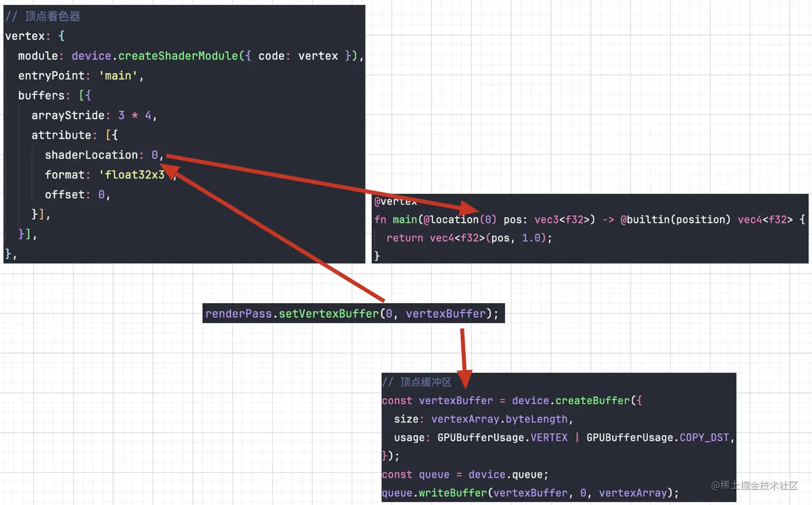Click 'GPUBufferUsage.COPY_DST' in usage line
This screenshot has width=812, height=505.
tap(658, 437)
